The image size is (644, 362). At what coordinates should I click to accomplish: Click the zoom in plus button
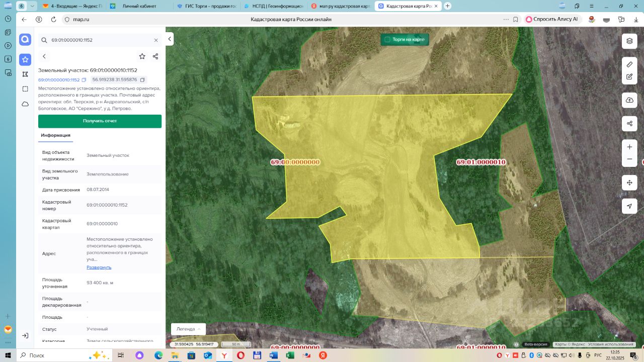629,147
